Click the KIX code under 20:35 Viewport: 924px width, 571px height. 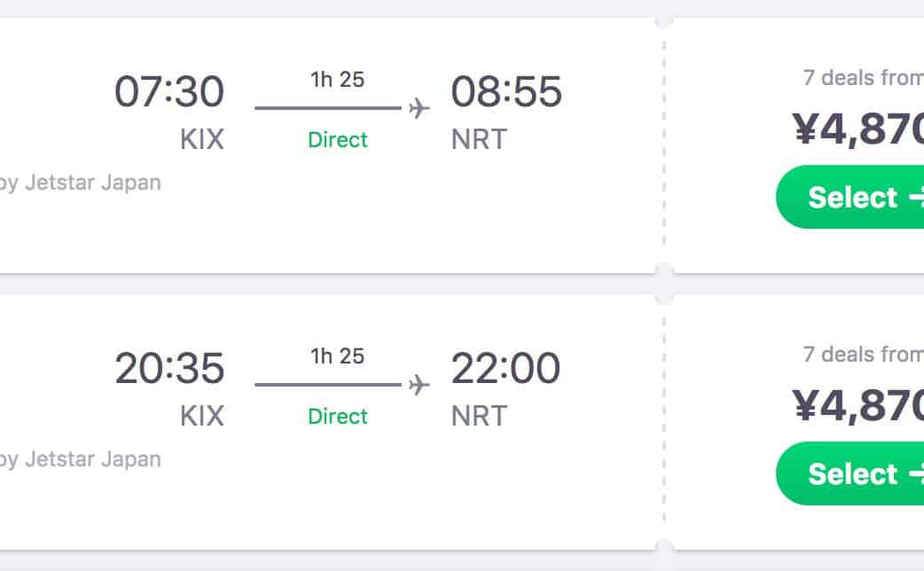[202, 416]
